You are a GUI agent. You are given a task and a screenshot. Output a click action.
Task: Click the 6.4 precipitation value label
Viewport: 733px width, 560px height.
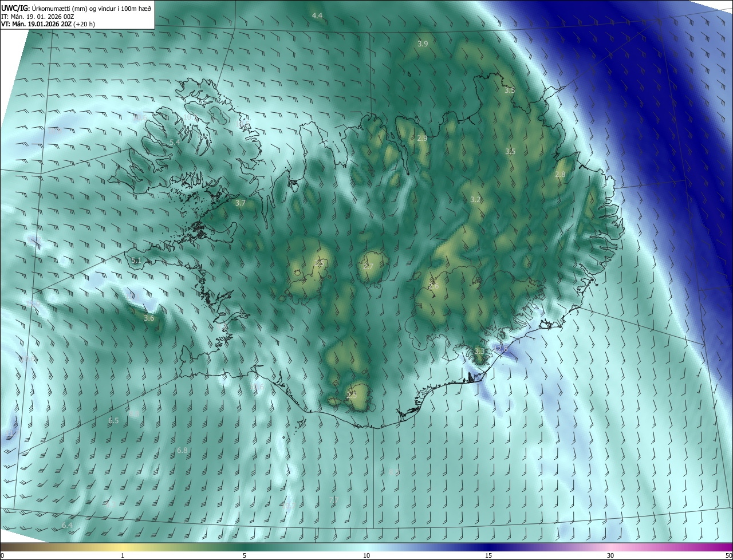pos(67,525)
